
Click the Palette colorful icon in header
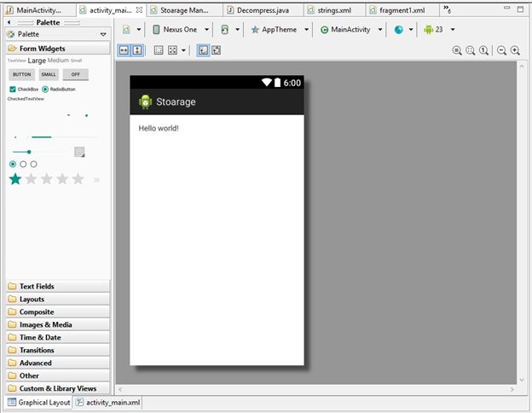(11, 34)
